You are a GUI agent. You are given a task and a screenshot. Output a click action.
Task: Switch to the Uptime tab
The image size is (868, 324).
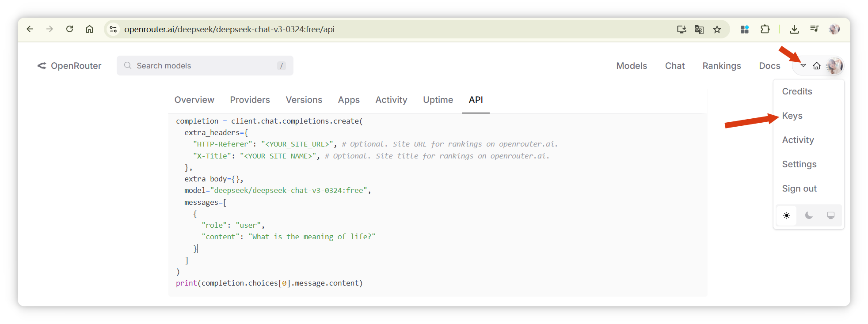[x=438, y=100]
